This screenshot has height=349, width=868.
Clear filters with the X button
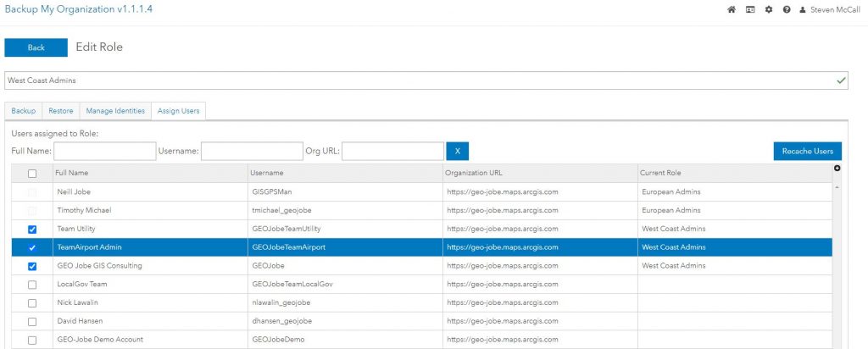pos(457,151)
